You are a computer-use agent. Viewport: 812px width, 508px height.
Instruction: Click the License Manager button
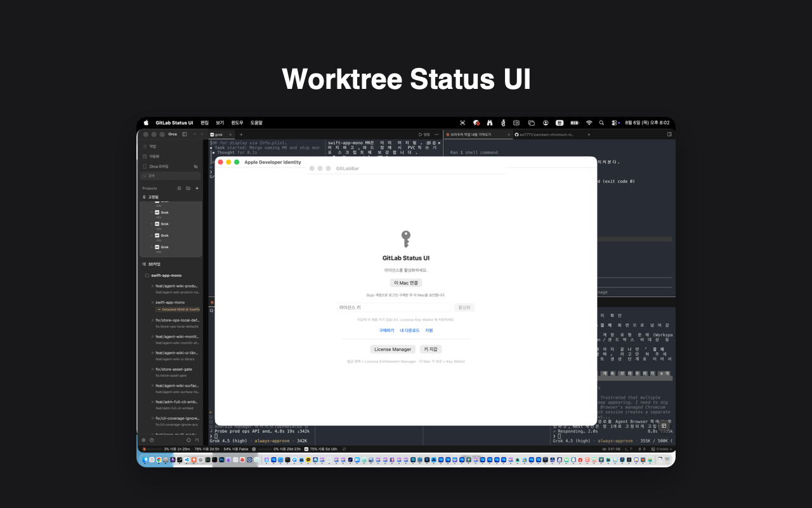(x=393, y=349)
